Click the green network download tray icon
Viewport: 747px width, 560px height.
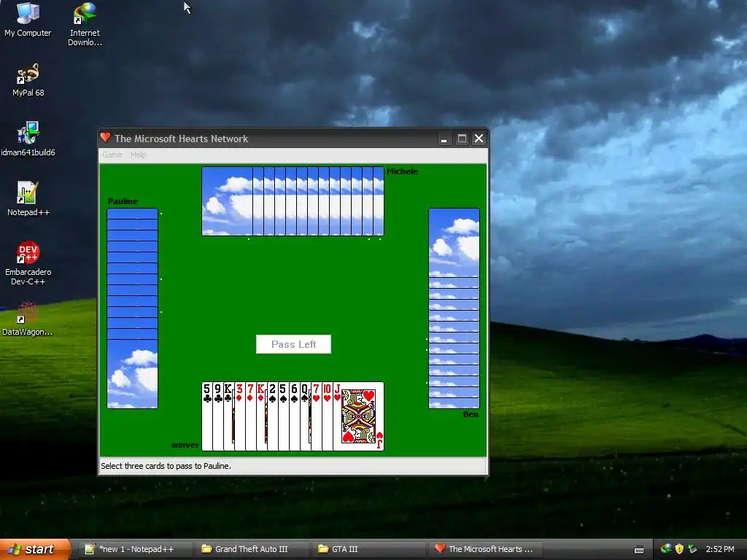click(693, 549)
